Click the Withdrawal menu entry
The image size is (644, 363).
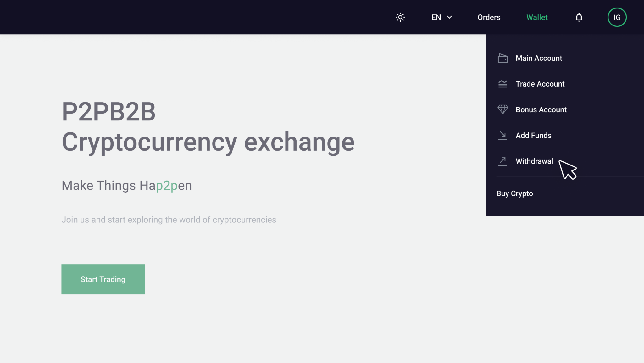[534, 161]
